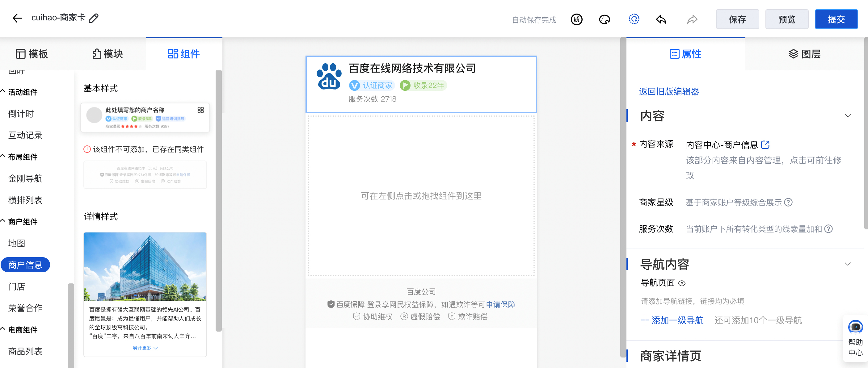Viewport: 868px width, 368px height.
Task: Switch to the 模板 tab
Action: (32, 54)
